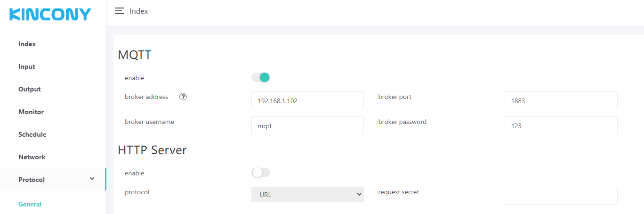
Task: Click the broker address help icon
Action: [x=184, y=97]
